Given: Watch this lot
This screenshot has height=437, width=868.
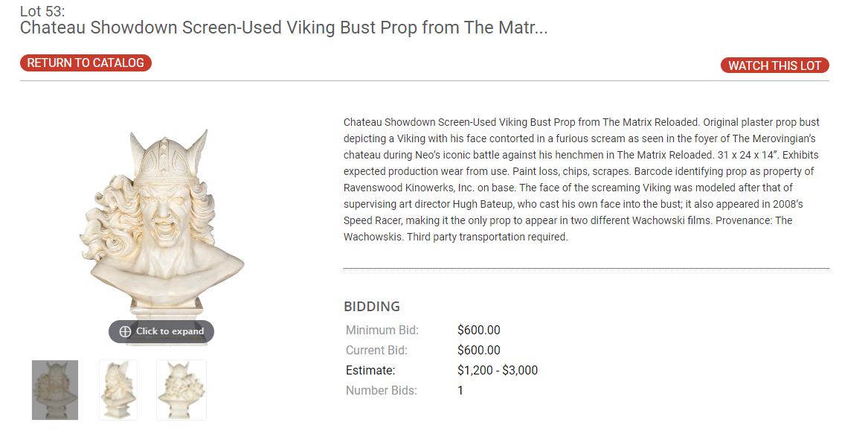Looking at the screenshot, I should 774,66.
